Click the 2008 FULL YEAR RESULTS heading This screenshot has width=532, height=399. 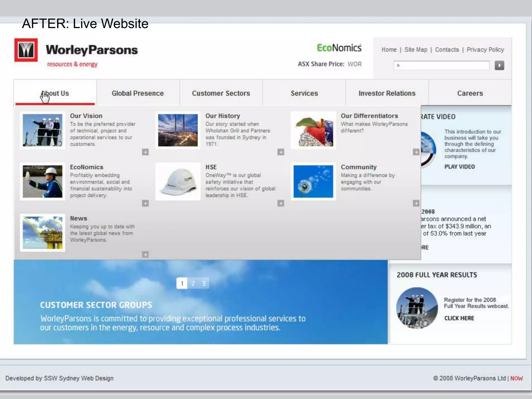click(x=437, y=275)
